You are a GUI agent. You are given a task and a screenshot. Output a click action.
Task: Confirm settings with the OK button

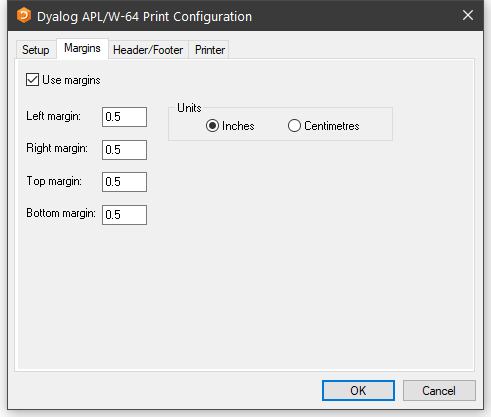point(358,390)
